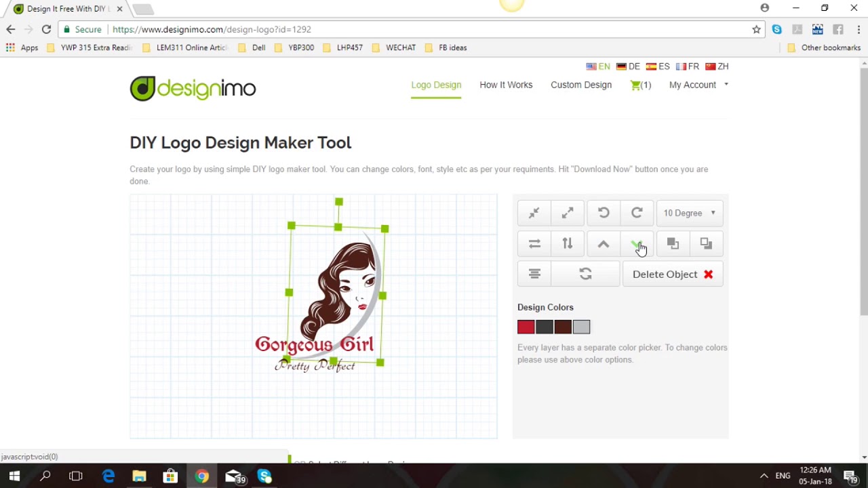Click the girl illustration on canvas

pos(339,290)
